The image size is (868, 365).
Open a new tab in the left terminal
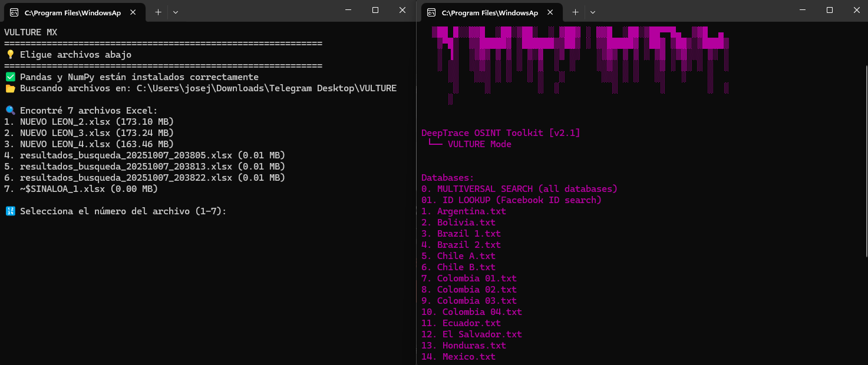[x=158, y=12]
